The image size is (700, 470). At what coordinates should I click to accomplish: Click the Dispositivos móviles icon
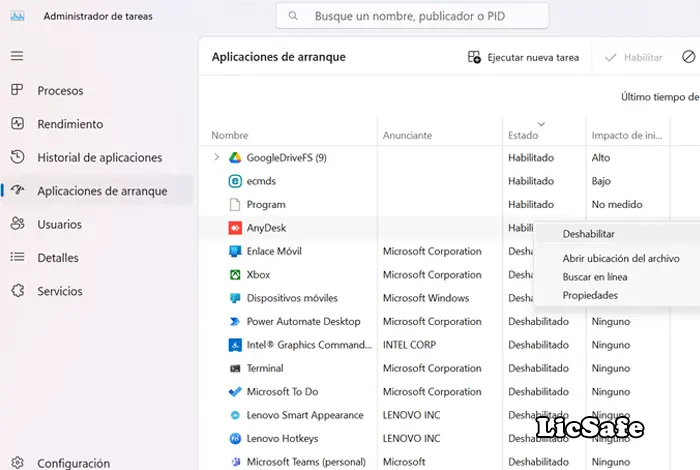[235, 298]
